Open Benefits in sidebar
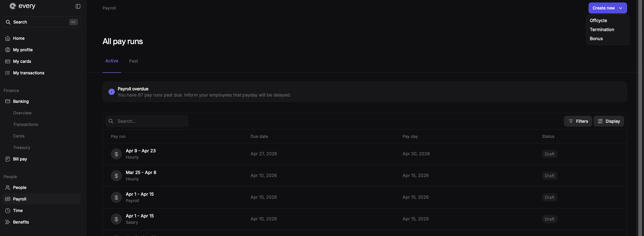Image resolution: width=644 pixels, height=236 pixels. pyautogui.click(x=21, y=222)
